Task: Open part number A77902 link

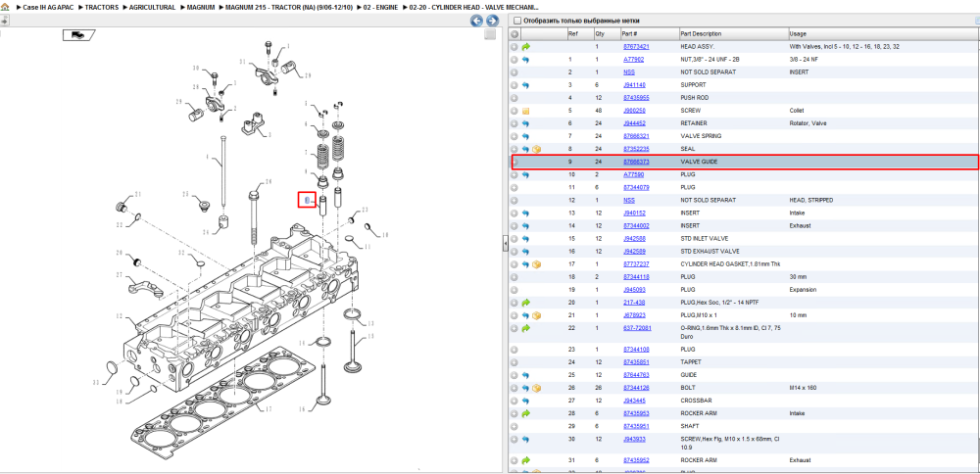Action: [x=634, y=60]
